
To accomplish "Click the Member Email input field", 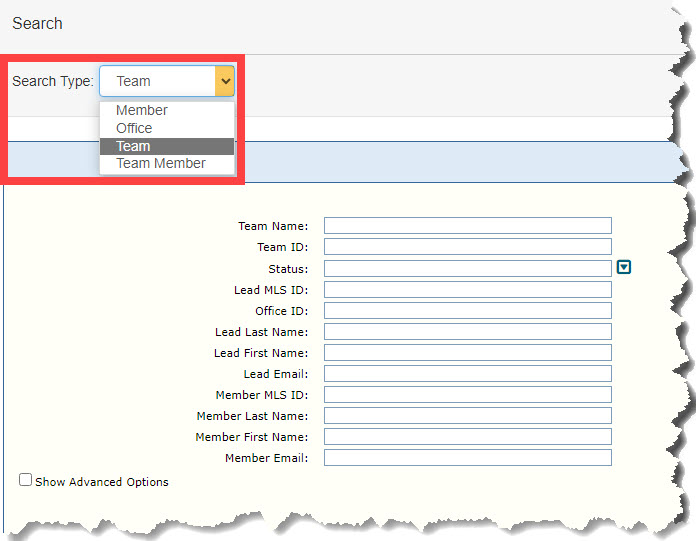I will point(468,458).
